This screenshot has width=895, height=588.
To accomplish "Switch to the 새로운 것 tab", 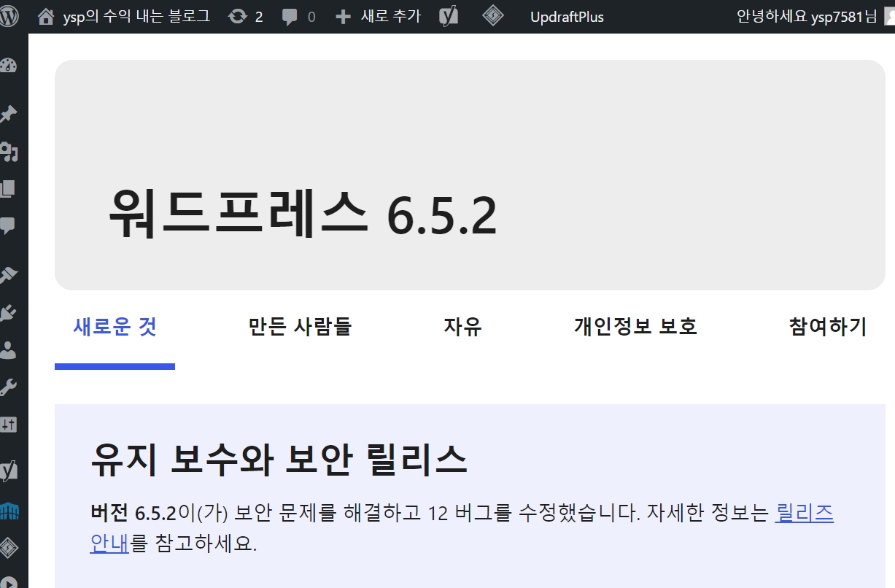I will point(115,326).
